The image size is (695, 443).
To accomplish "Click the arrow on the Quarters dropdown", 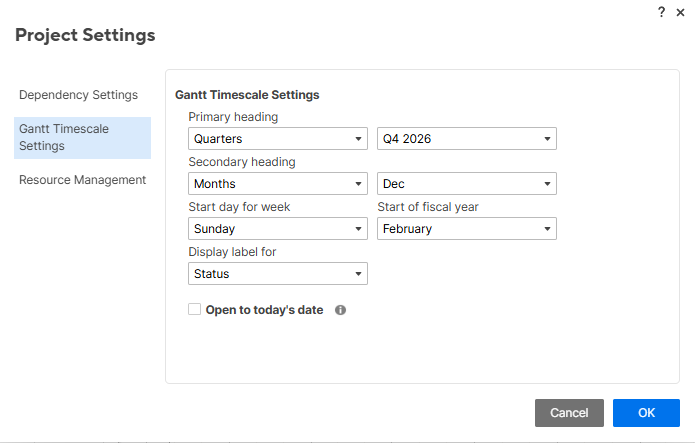I will pos(358,139).
